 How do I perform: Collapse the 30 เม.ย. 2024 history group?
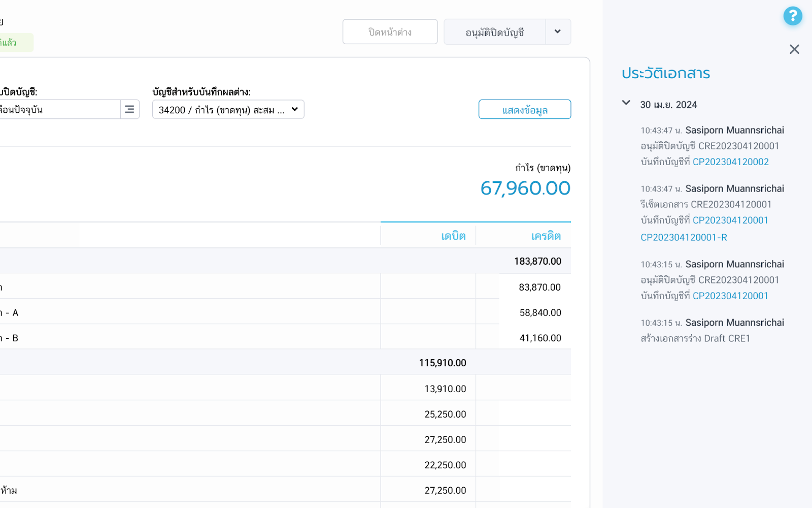point(626,103)
